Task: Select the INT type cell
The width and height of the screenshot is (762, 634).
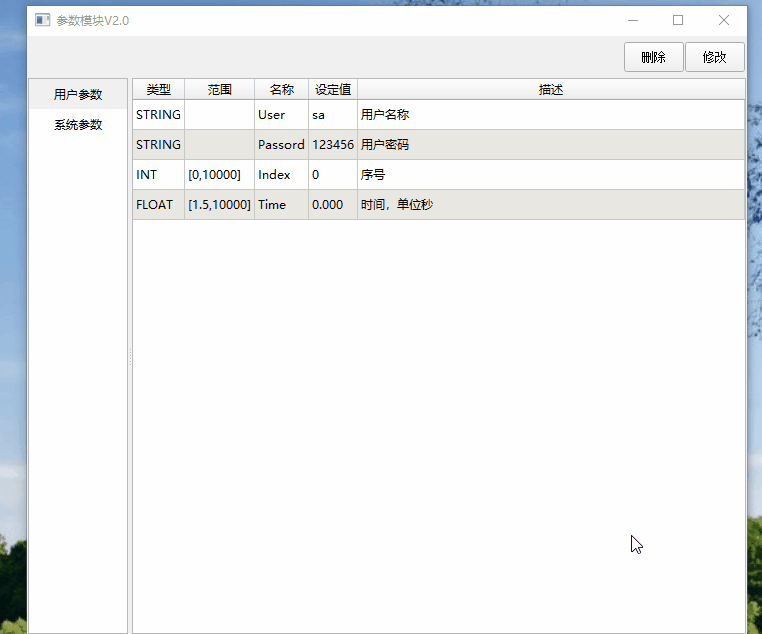Action: 158,175
